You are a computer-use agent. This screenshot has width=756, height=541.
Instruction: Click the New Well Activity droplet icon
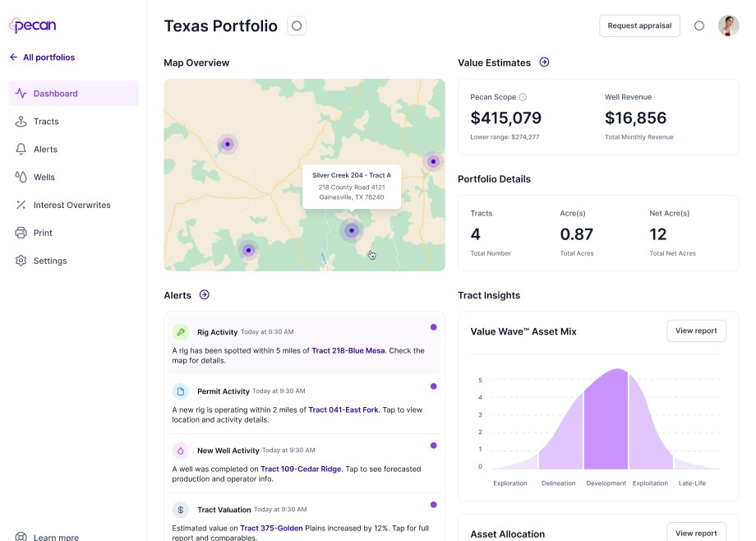coord(180,451)
